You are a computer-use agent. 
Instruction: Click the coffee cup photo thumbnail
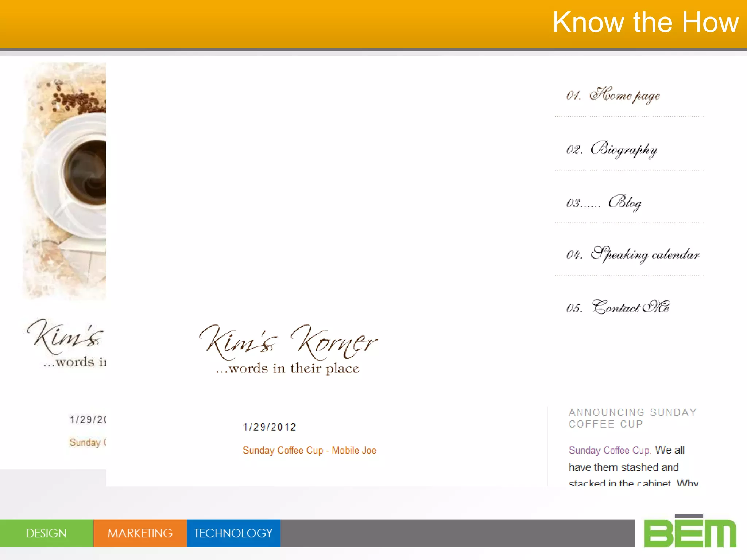click(x=64, y=181)
